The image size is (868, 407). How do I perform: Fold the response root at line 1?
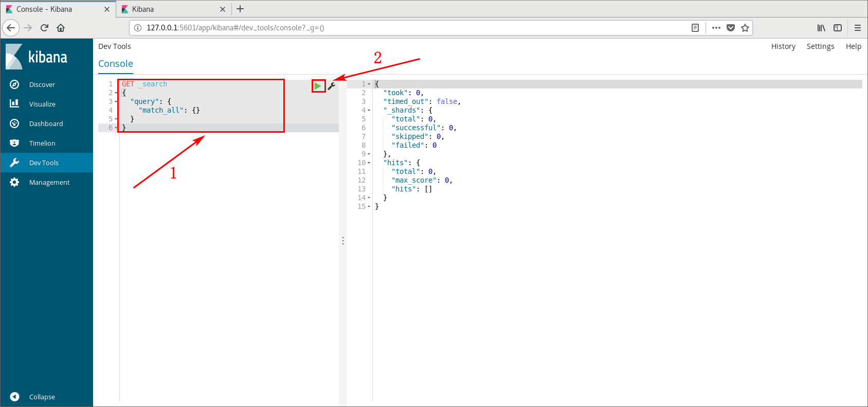[x=369, y=84]
